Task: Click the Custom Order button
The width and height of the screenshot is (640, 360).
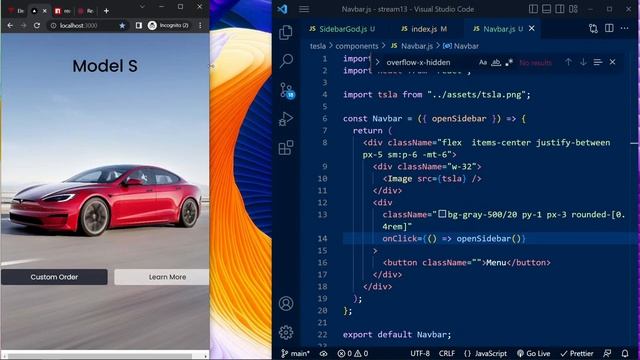Action: tap(54, 277)
